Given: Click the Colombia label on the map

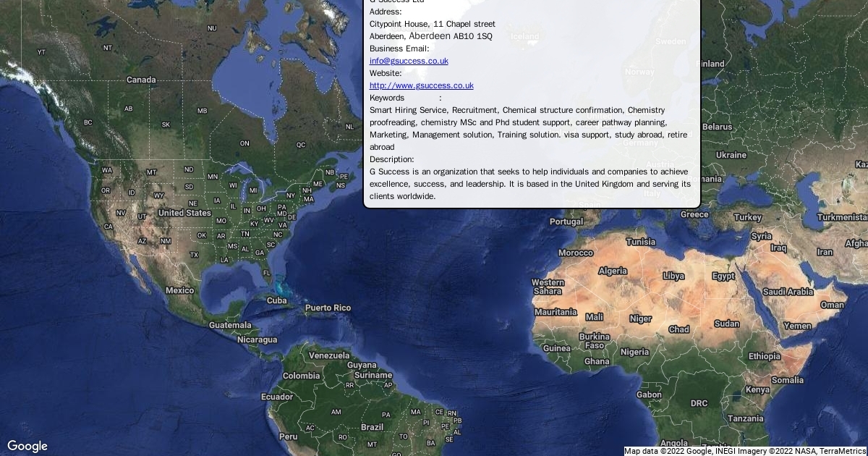Looking at the screenshot, I should coord(301,376).
